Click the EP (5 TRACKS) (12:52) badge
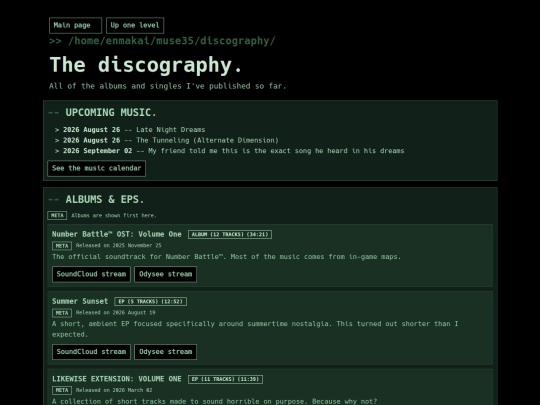The height and width of the screenshot is (405, 540). (150, 302)
